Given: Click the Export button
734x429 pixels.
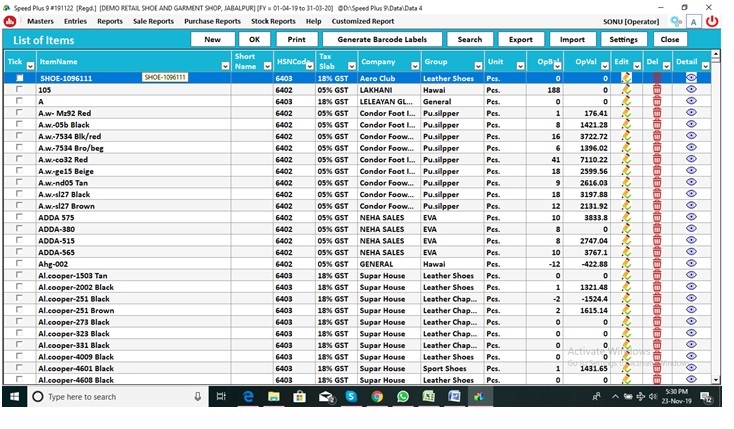Looking at the screenshot, I should [521, 39].
